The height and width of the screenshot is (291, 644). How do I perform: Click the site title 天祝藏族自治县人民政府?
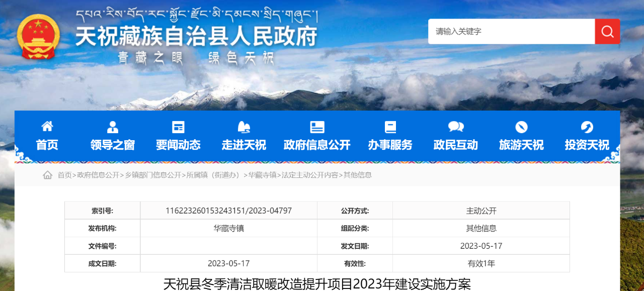click(197, 36)
